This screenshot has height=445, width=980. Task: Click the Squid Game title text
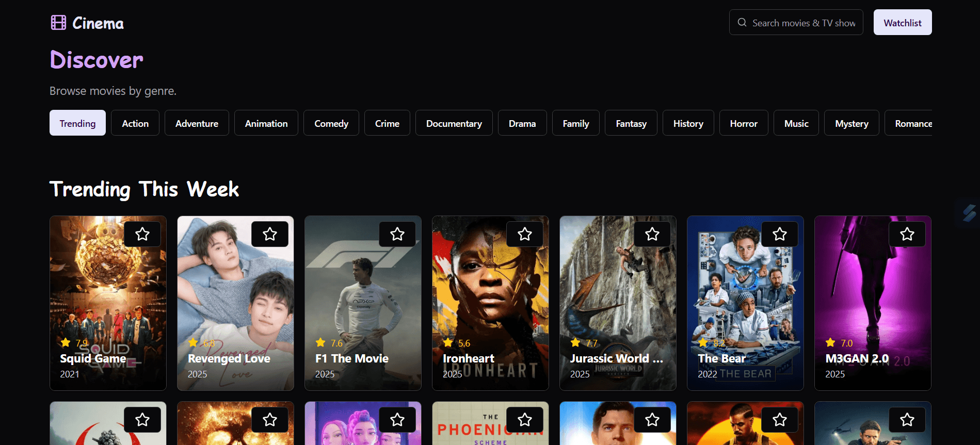93,358
